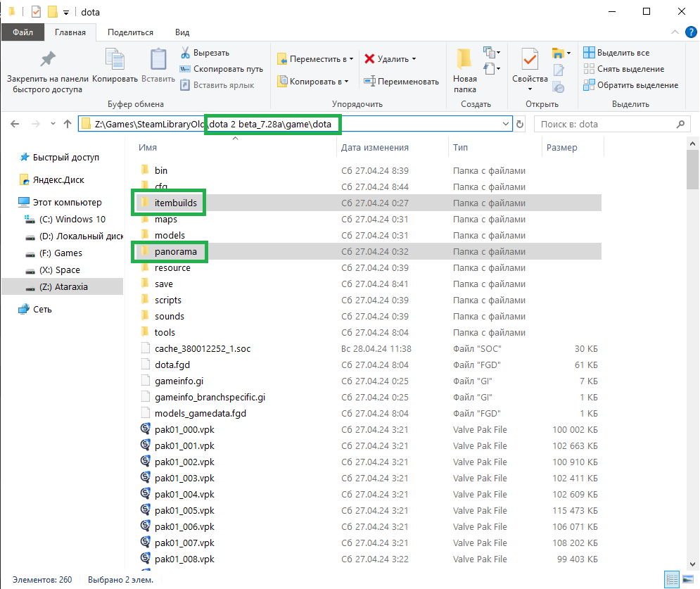Switch to the Поделиться tab
Screen dimensions: 700x589
130,32
